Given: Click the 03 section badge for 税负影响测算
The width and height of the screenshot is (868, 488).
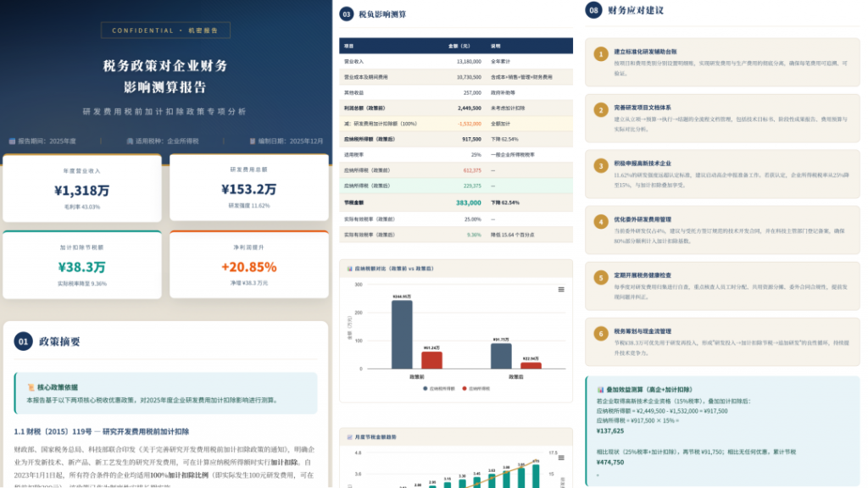Looking at the screenshot, I should click(x=347, y=14).
